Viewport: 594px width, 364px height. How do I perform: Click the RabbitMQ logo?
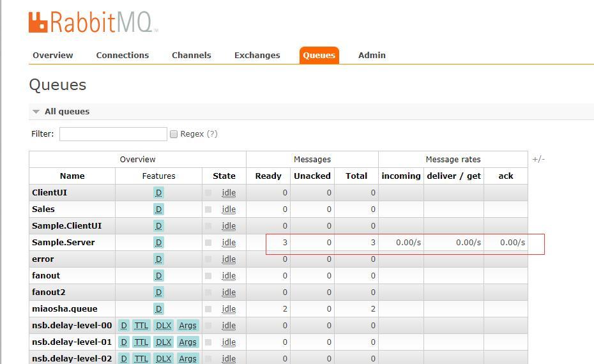tap(93, 22)
